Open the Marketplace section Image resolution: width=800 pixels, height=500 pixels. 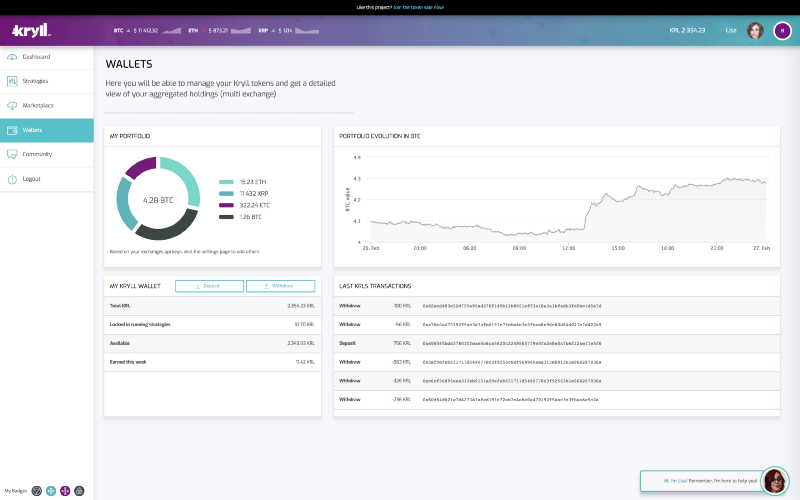[x=46, y=106]
